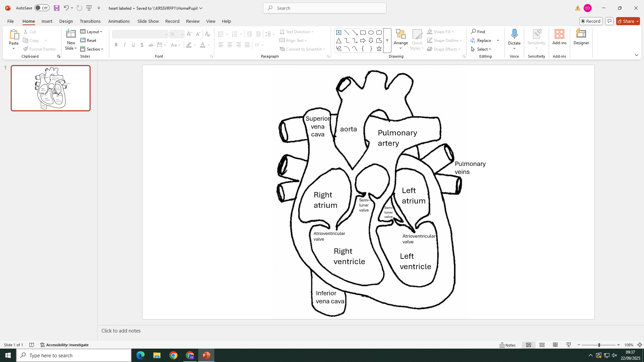
Task: Select the Format Painter tool
Action: tap(40, 49)
